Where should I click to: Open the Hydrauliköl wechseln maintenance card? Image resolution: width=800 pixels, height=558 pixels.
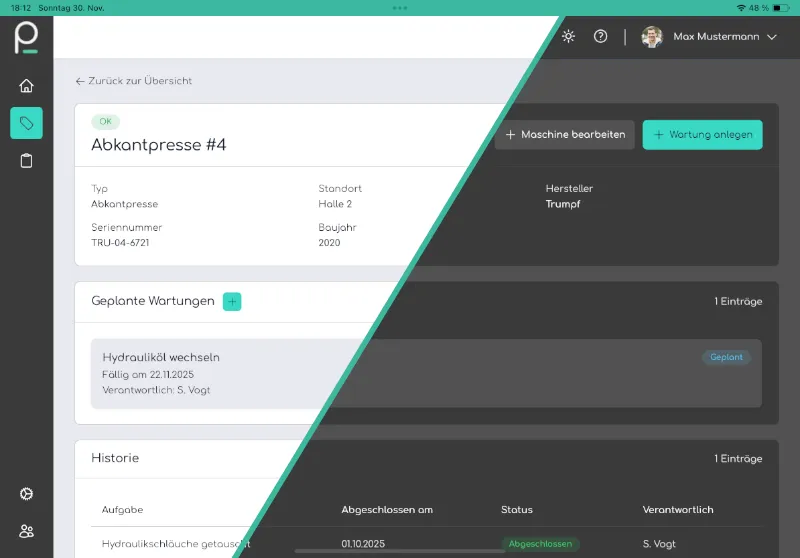pyautogui.click(x=426, y=373)
